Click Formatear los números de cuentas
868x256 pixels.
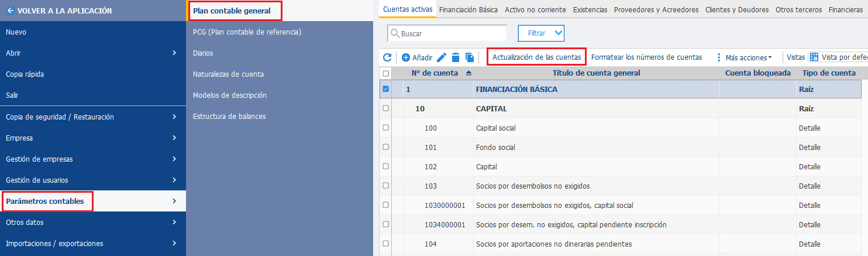[x=646, y=57]
